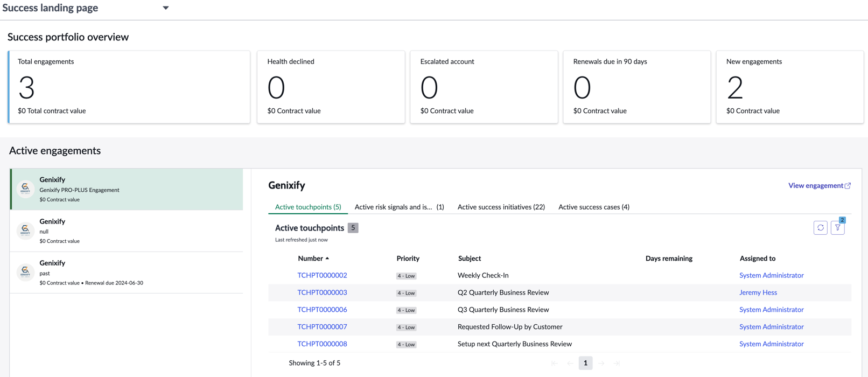Open Active success initiatives (22) tab
The image size is (868, 377).
pos(501,207)
